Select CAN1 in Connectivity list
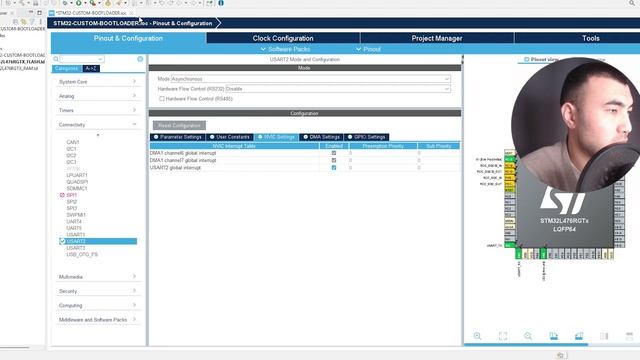Screen dimensions: 640x360 (73, 142)
